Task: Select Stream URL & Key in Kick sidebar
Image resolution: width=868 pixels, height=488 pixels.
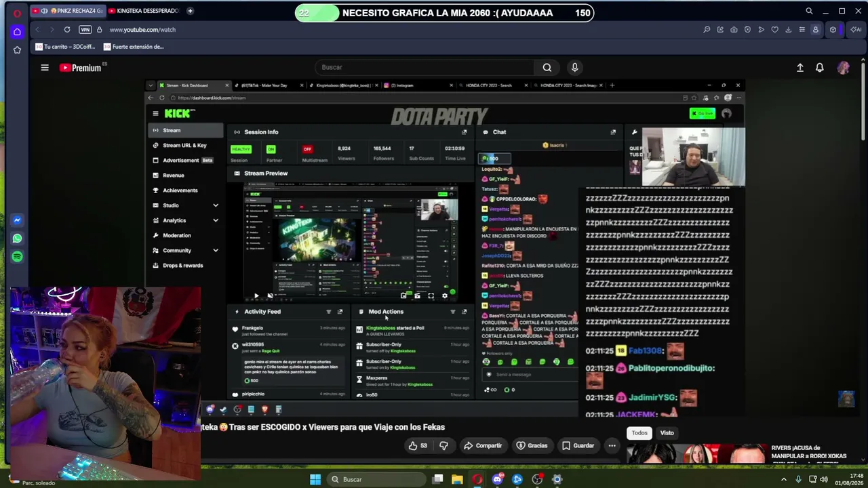Action: click(185, 146)
